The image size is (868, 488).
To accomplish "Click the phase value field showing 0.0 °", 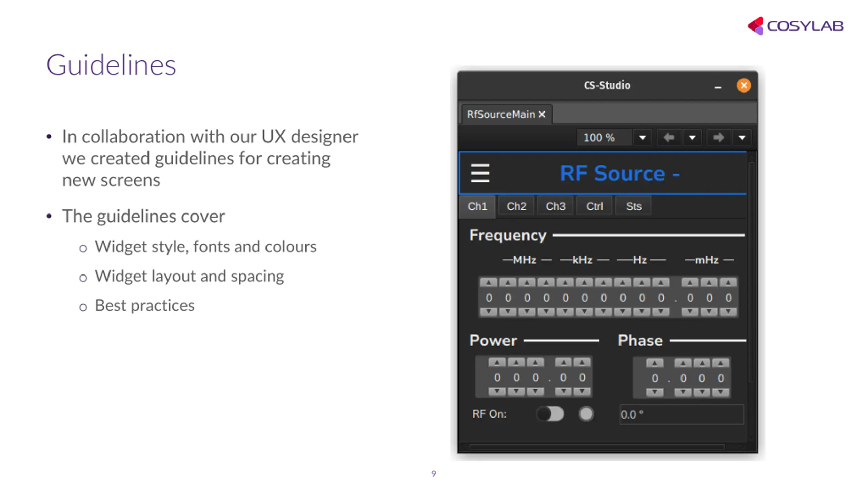I will (x=682, y=414).
